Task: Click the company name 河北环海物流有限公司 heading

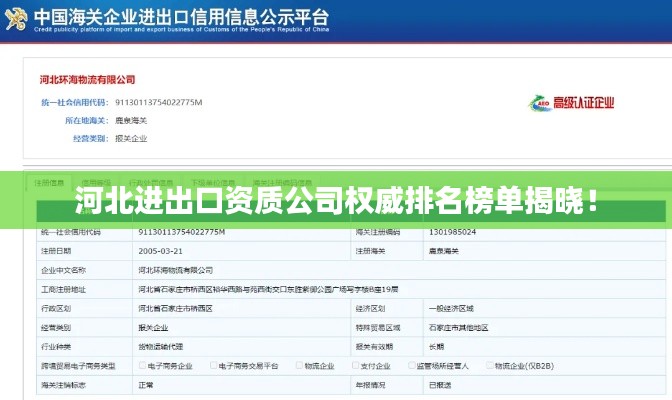Action: [x=87, y=79]
